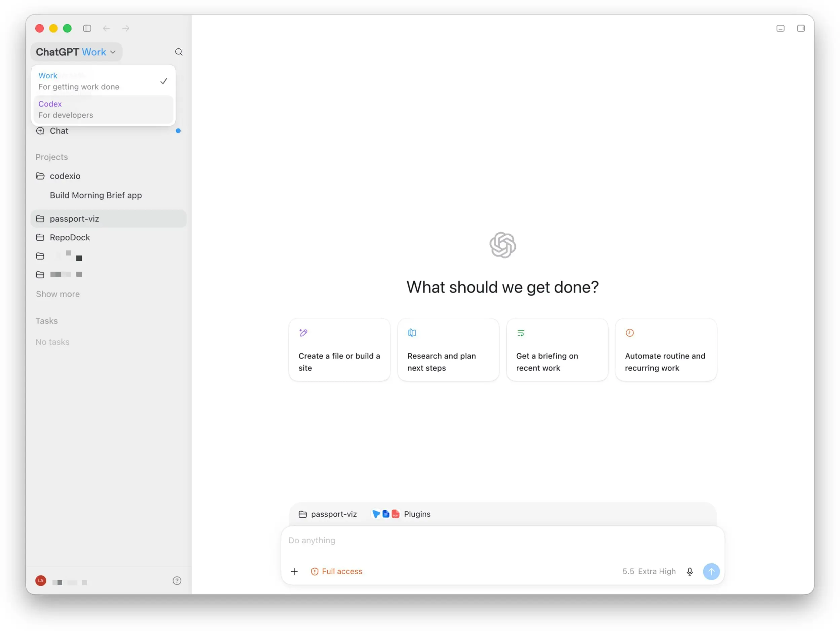Go forward with the right arrow
The width and height of the screenshot is (840, 631).
(x=126, y=29)
